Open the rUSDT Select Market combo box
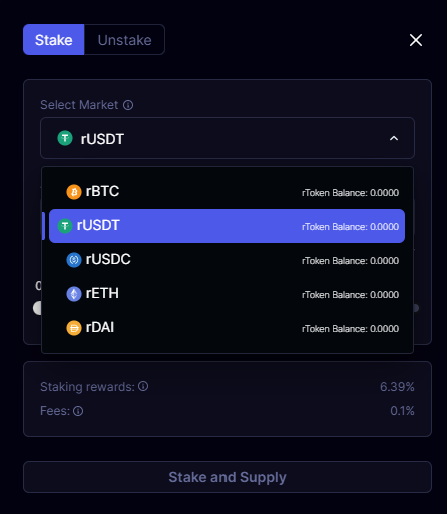Screen dimensions: 448x514 click(227, 138)
